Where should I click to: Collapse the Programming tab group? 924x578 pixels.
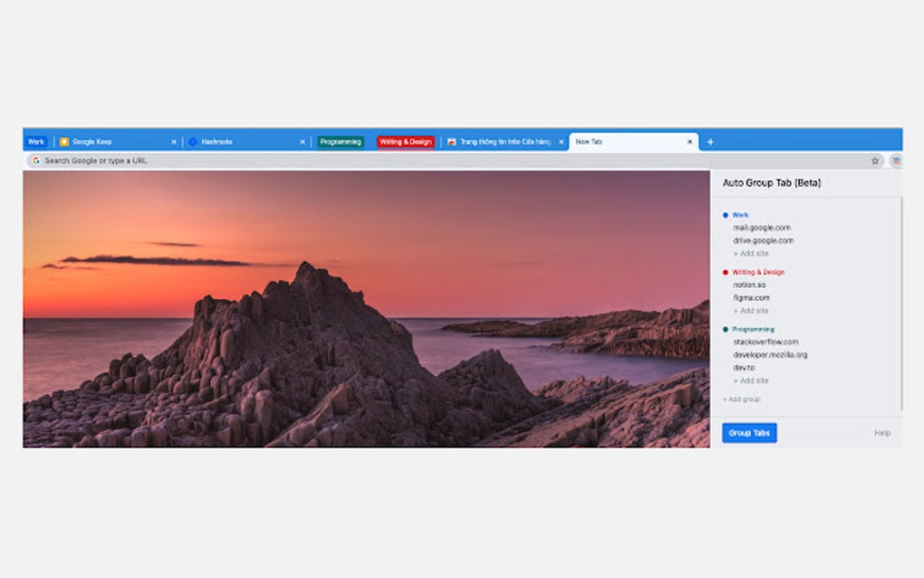pyautogui.click(x=340, y=141)
